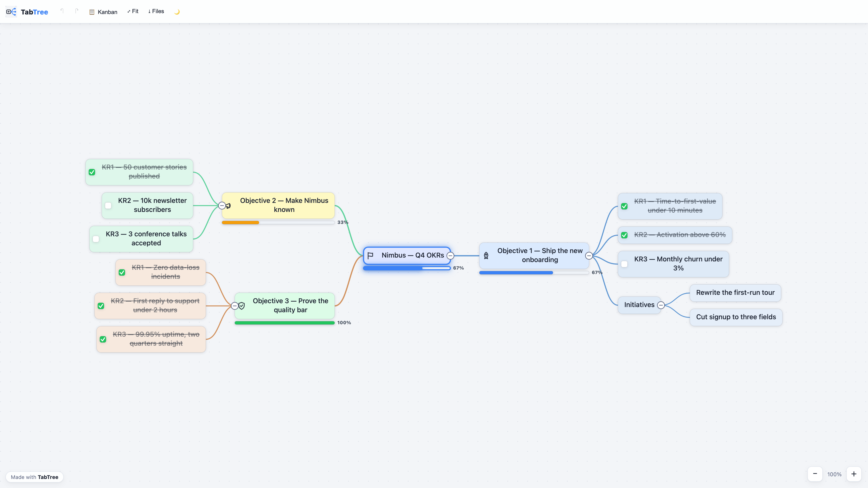Select the Initiatives node

(x=639, y=305)
